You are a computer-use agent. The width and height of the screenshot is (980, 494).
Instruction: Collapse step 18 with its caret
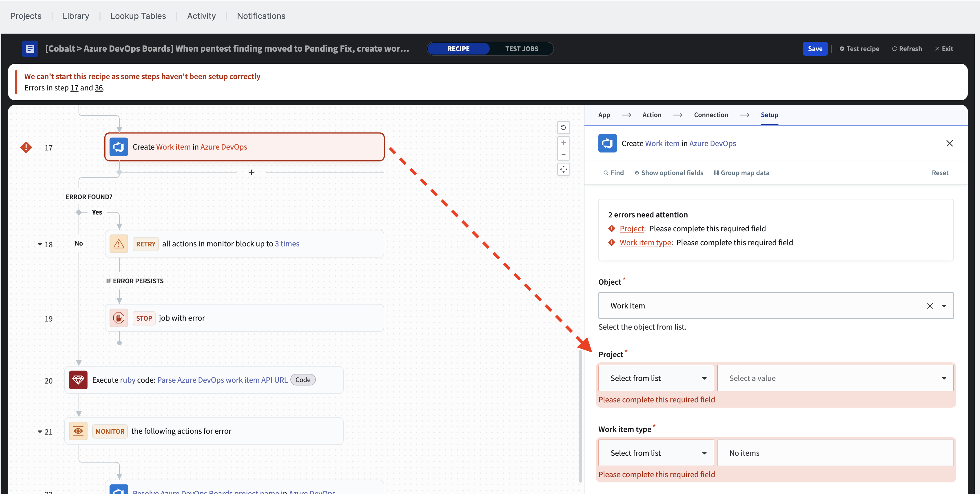pos(40,245)
